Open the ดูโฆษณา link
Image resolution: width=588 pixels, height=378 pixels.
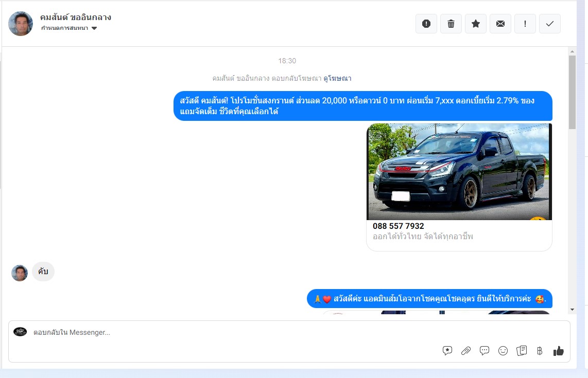(x=337, y=78)
